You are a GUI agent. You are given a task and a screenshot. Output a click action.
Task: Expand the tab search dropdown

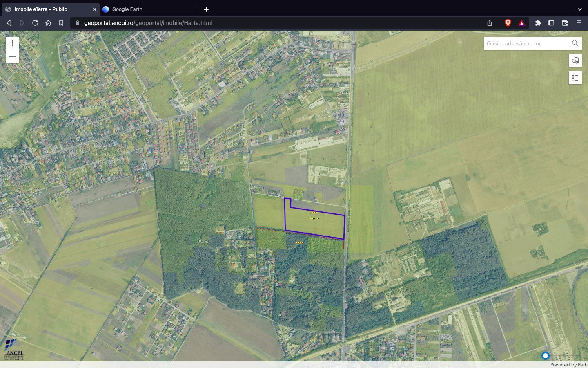pos(579,9)
